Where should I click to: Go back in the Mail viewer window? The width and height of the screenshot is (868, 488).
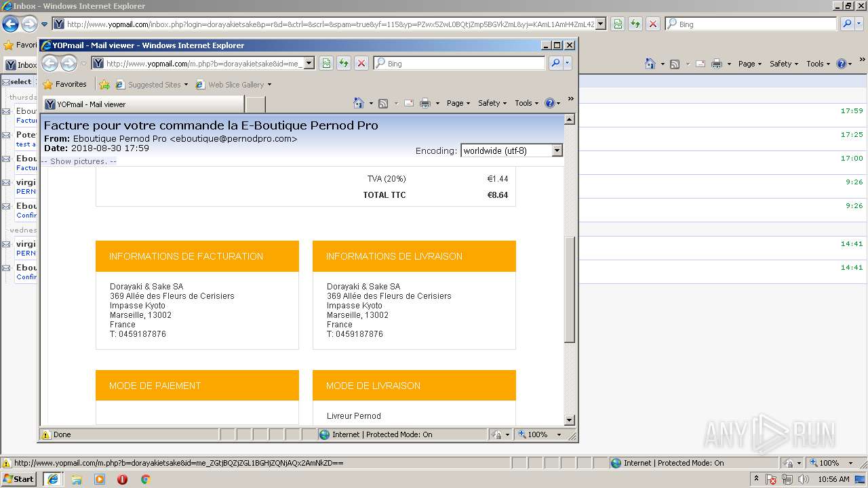pyautogui.click(x=50, y=63)
